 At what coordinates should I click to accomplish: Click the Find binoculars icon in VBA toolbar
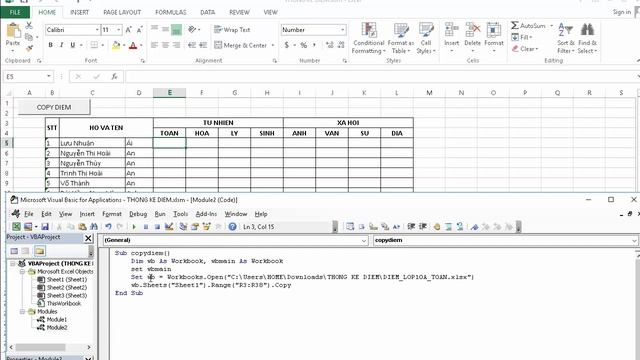coord(93,227)
